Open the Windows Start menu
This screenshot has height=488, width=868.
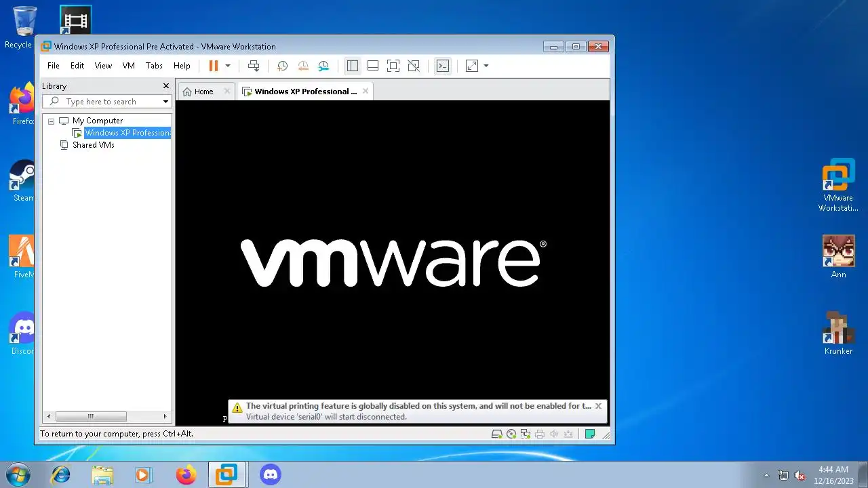tap(18, 474)
